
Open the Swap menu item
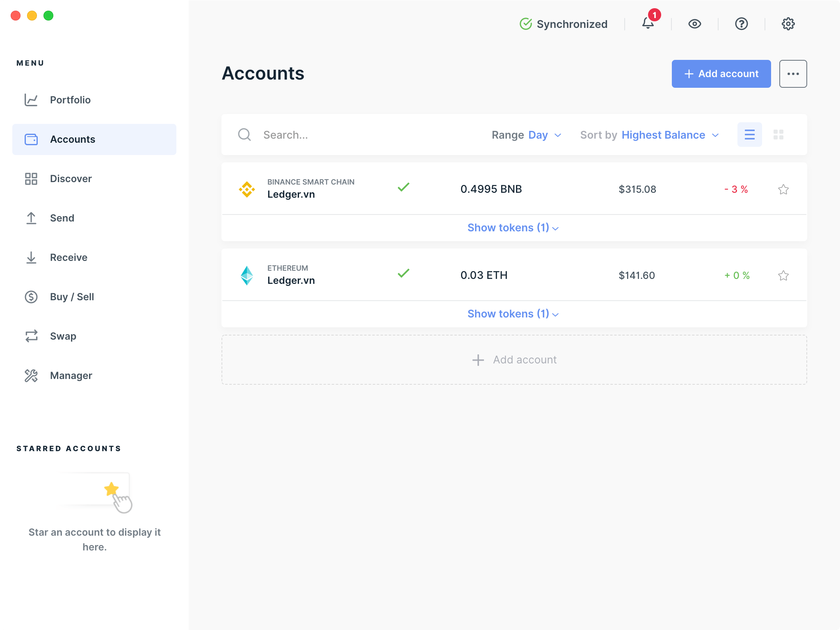63,336
